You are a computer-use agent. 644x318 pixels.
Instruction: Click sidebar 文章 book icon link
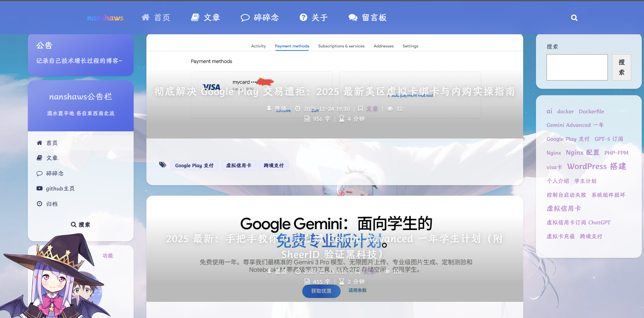click(x=47, y=158)
